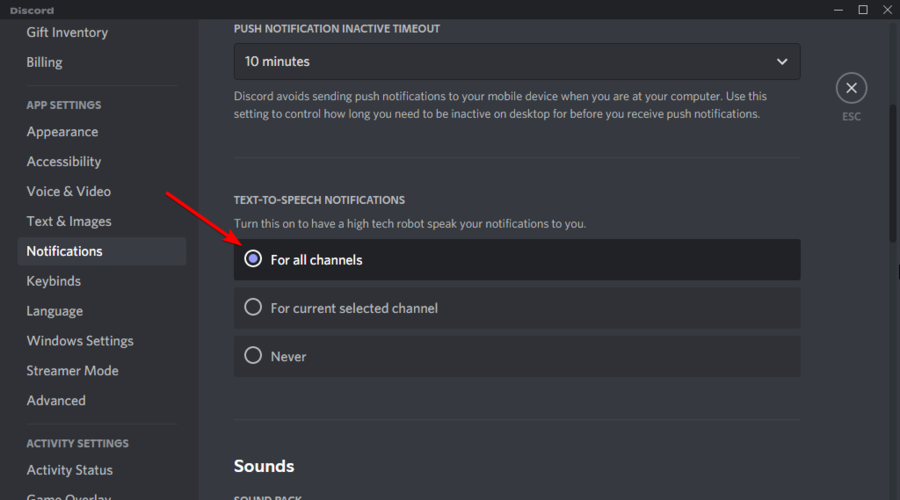Expand the push notification timeout chevron
The width and height of the screenshot is (900, 500).
point(782,61)
